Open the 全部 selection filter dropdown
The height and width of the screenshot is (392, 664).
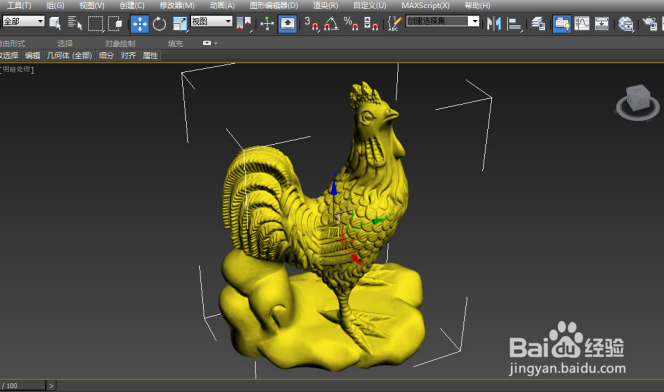23,21
